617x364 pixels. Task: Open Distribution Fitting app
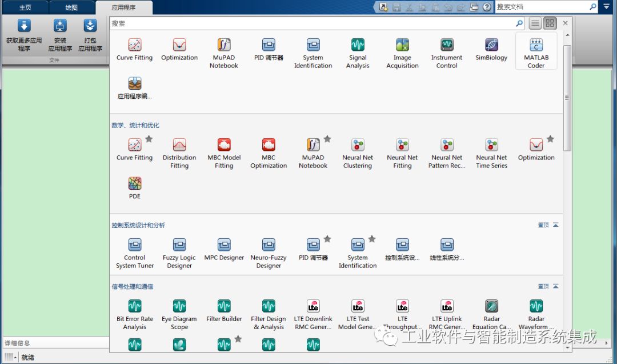179,154
